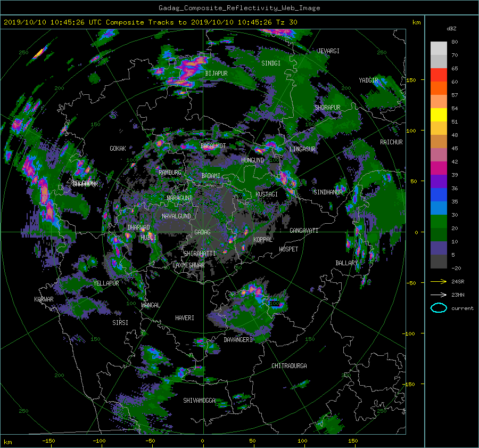Click the yellow 24SR arrow legend icon
The image size is (479, 448).
pyautogui.click(x=439, y=281)
